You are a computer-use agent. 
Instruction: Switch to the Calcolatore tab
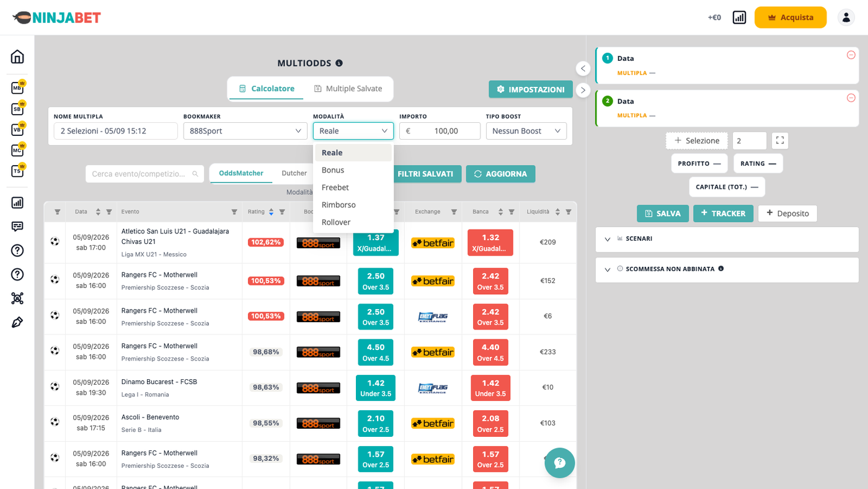click(267, 89)
